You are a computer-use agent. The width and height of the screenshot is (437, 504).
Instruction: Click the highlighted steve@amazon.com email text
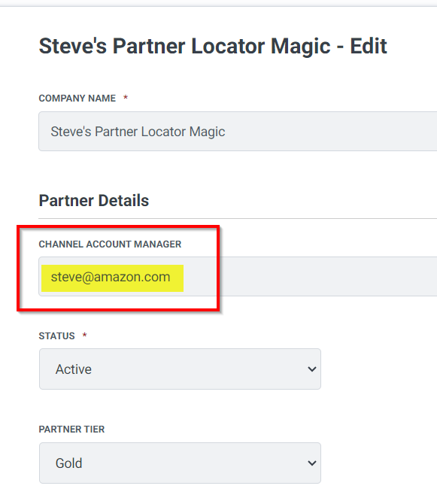tap(111, 277)
